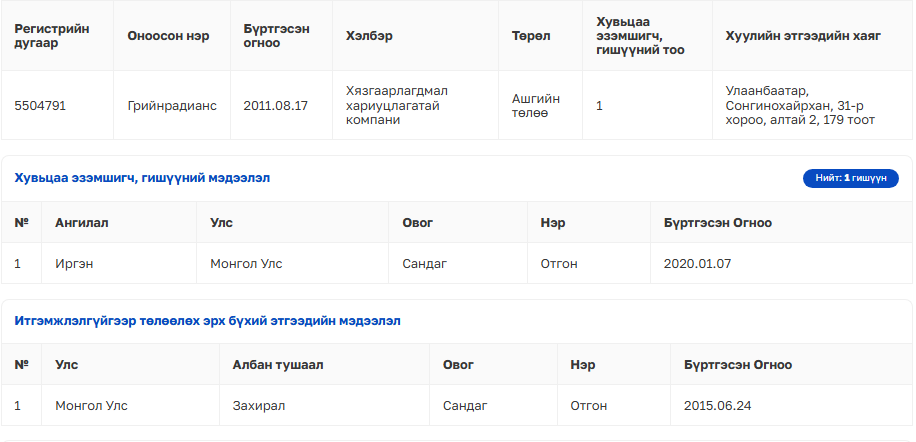Click the 'Нийт: 1 гишүүн' badge

click(x=851, y=178)
